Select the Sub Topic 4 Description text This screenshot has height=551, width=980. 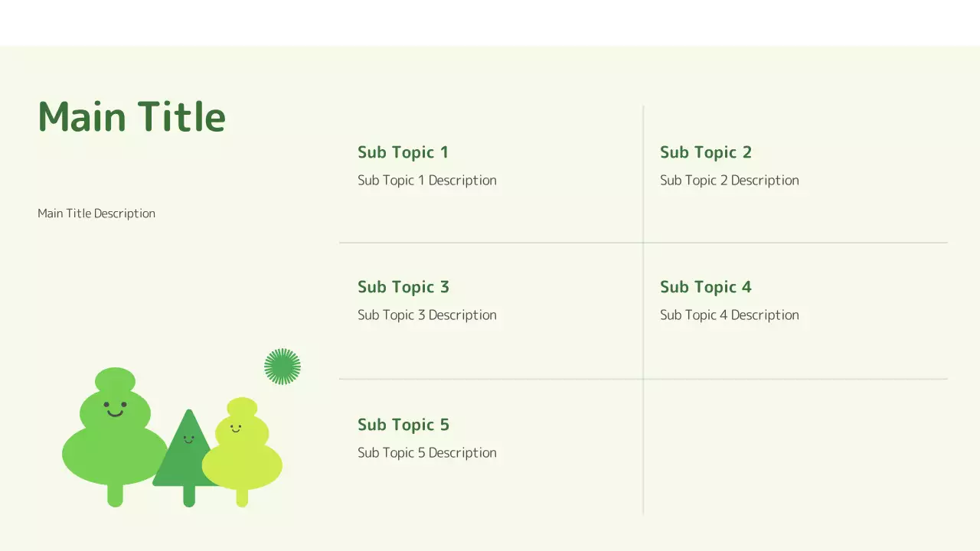pos(729,315)
